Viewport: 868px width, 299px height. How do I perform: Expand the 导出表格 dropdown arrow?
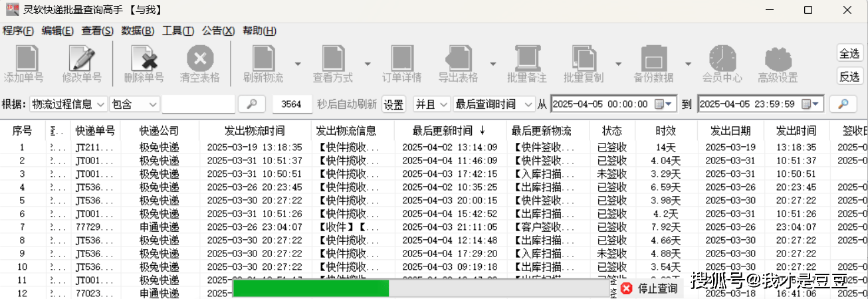(492, 64)
